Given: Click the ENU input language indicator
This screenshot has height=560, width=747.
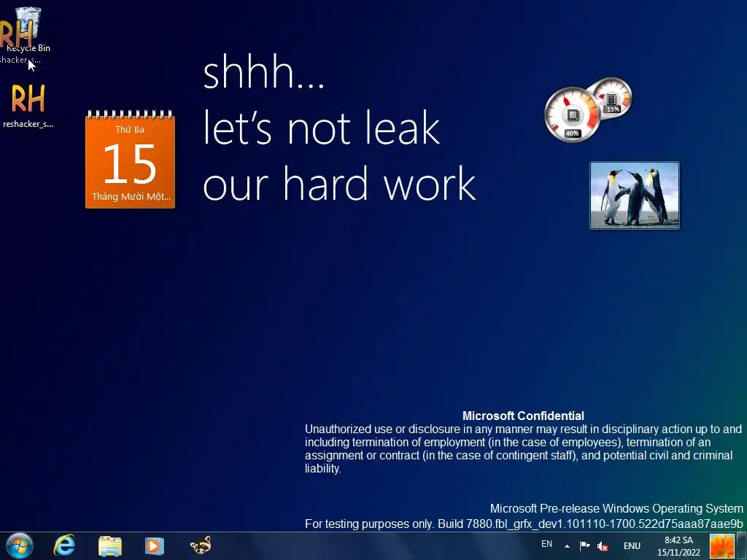Looking at the screenshot, I should [x=632, y=546].
